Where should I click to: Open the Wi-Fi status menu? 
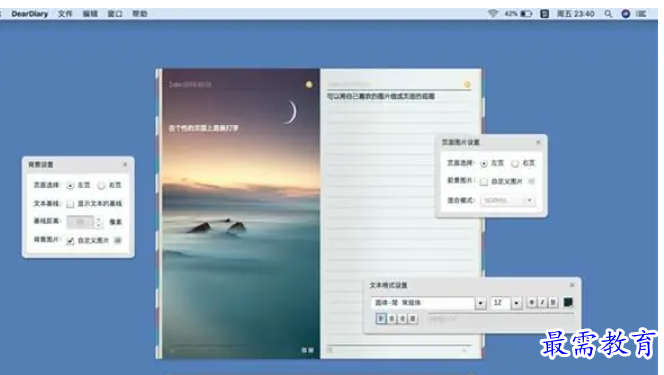pos(493,14)
